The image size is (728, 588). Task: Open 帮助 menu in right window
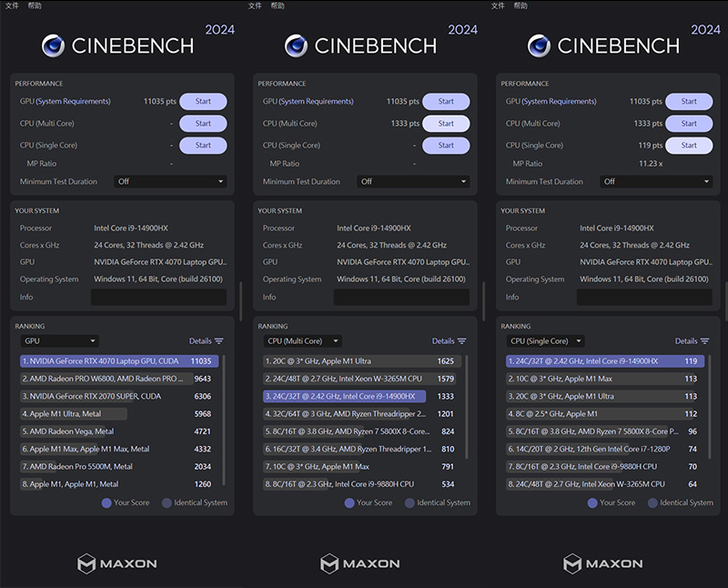tap(521, 5)
